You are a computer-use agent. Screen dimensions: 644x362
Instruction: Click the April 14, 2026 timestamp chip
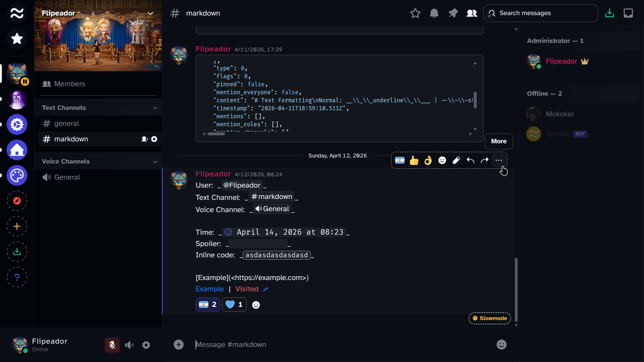tap(284, 232)
